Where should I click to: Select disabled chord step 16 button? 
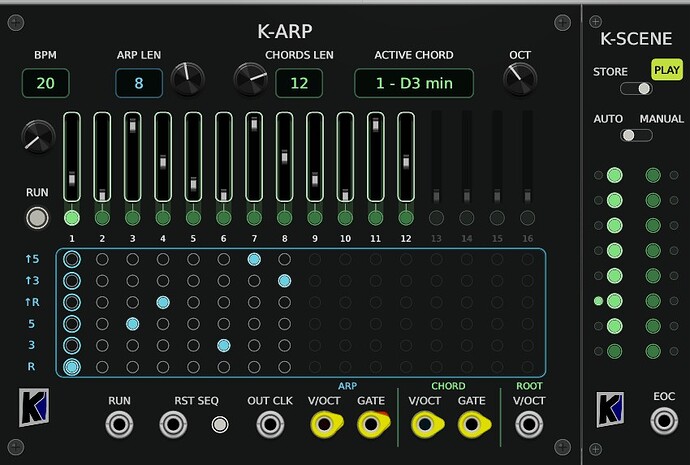click(x=527, y=217)
